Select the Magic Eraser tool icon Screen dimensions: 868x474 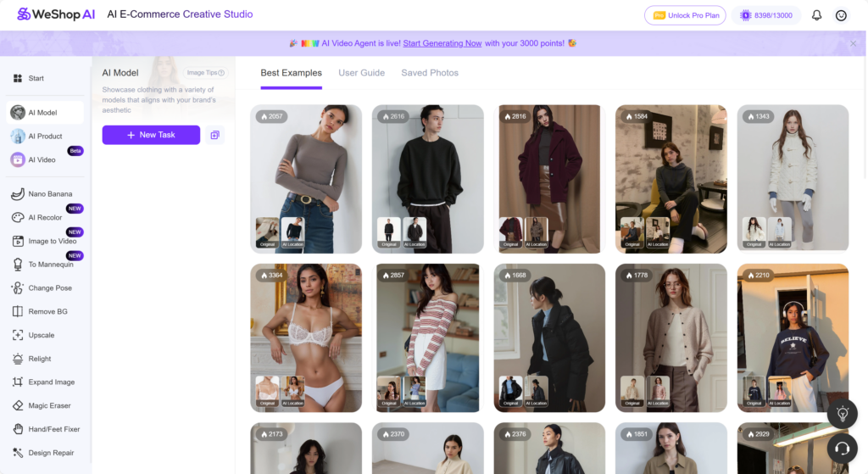coord(18,406)
